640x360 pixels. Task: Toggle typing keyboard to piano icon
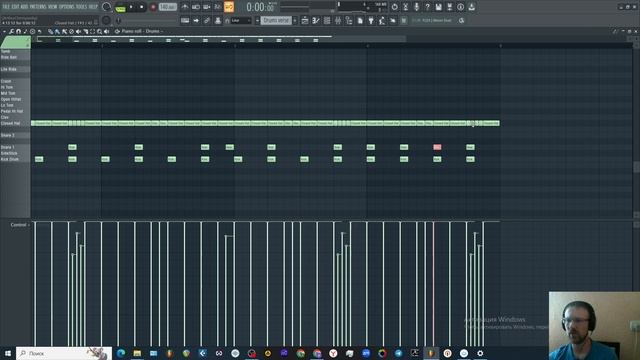click(185, 20)
